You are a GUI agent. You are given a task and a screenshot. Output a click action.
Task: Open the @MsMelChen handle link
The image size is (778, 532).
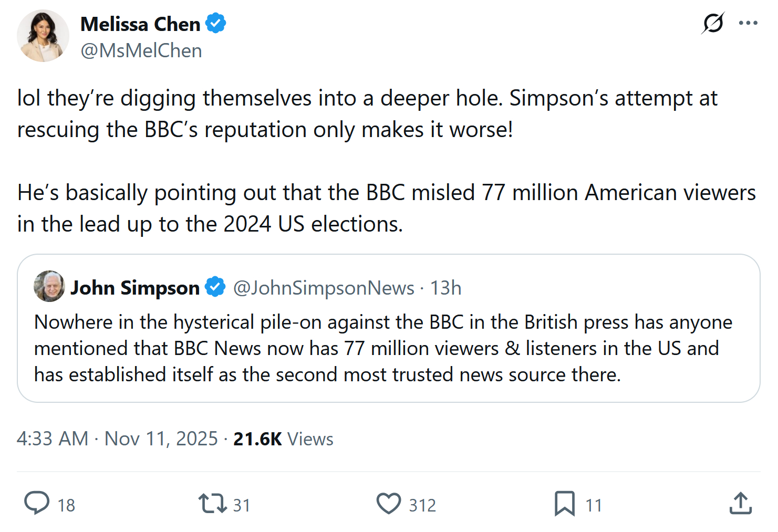point(141,50)
